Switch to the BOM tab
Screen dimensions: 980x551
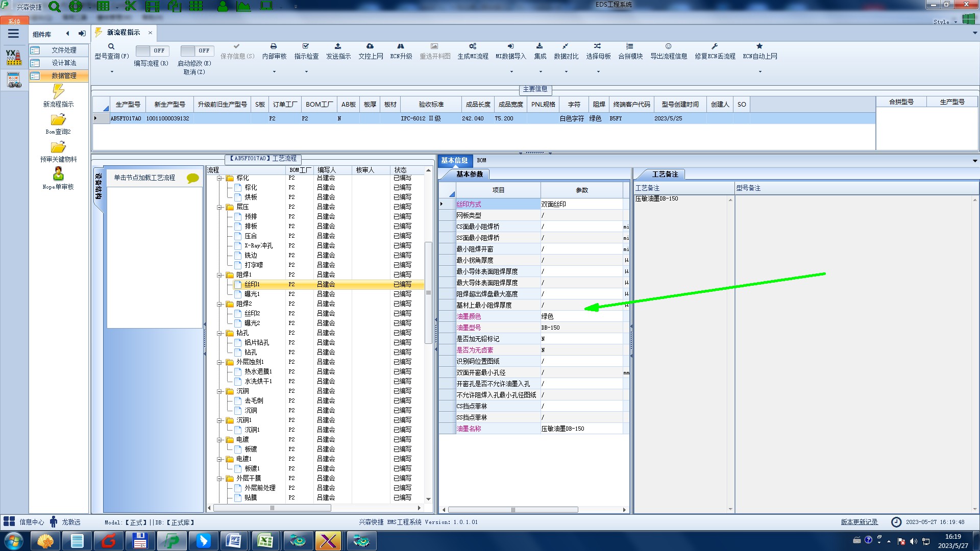click(481, 160)
